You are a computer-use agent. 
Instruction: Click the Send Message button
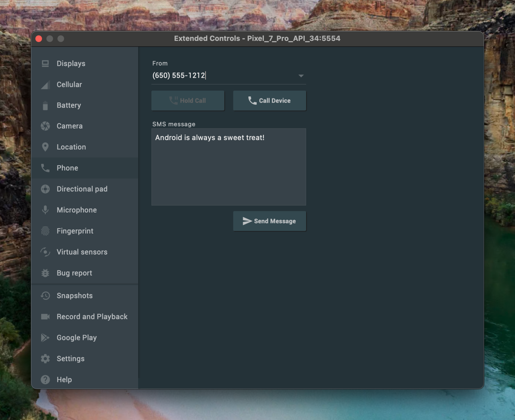click(x=270, y=221)
